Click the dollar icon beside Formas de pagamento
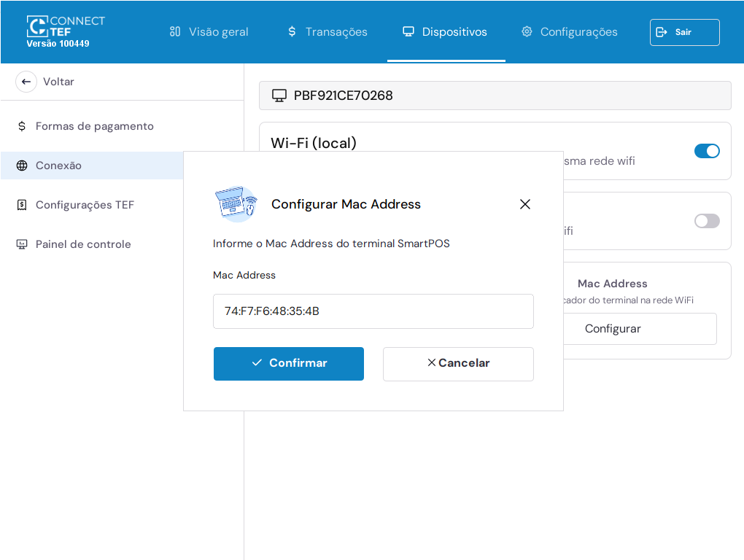The image size is (744, 560). tap(22, 126)
